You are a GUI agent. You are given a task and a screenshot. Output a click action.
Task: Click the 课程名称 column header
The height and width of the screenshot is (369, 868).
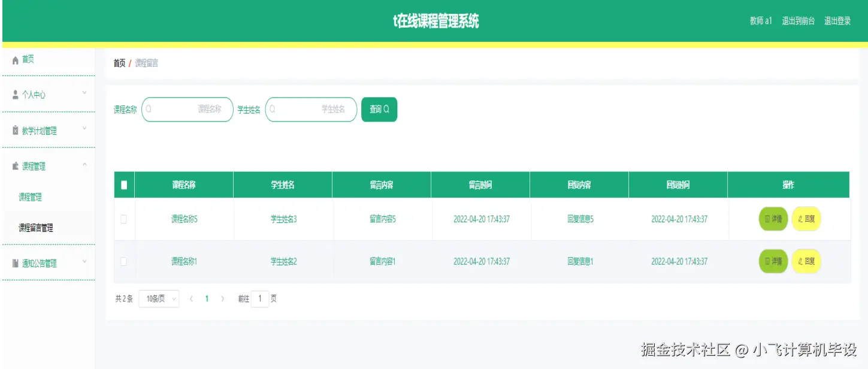(184, 185)
